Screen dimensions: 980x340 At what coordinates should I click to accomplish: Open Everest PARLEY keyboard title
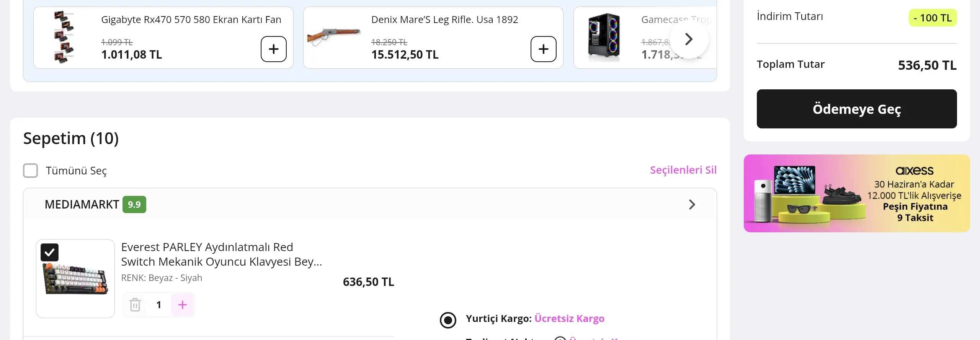point(222,254)
